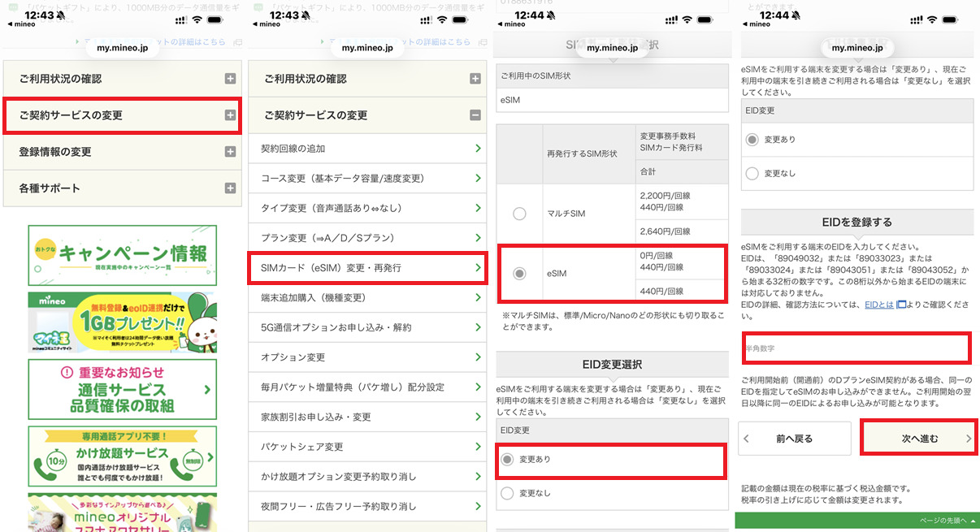Screen dimensions: 980x532
Task: Choose 変更なし under the EID変更選択 heading
Action: tap(508, 493)
